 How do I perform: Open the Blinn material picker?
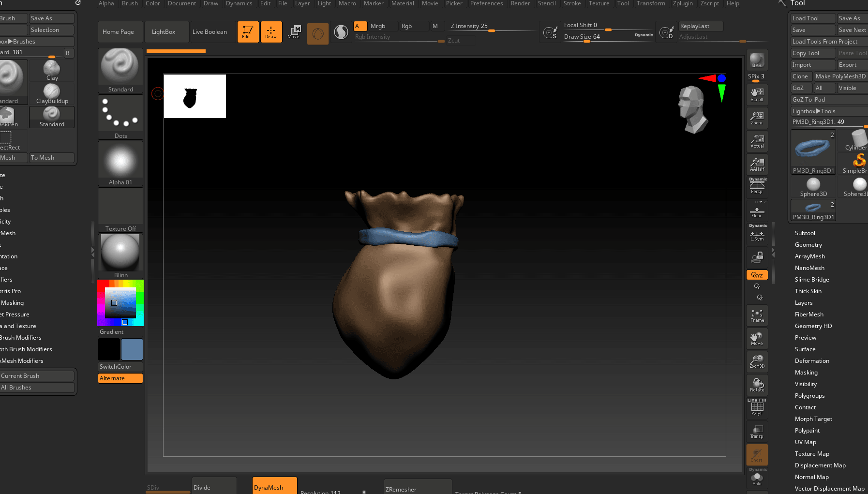[120, 256]
